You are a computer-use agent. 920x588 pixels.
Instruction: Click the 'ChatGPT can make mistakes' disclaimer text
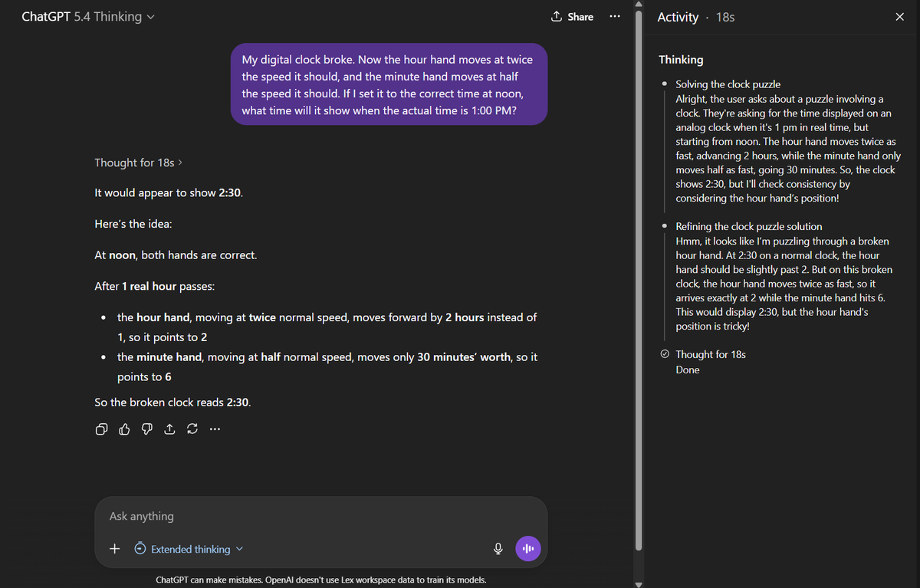pos(320,580)
